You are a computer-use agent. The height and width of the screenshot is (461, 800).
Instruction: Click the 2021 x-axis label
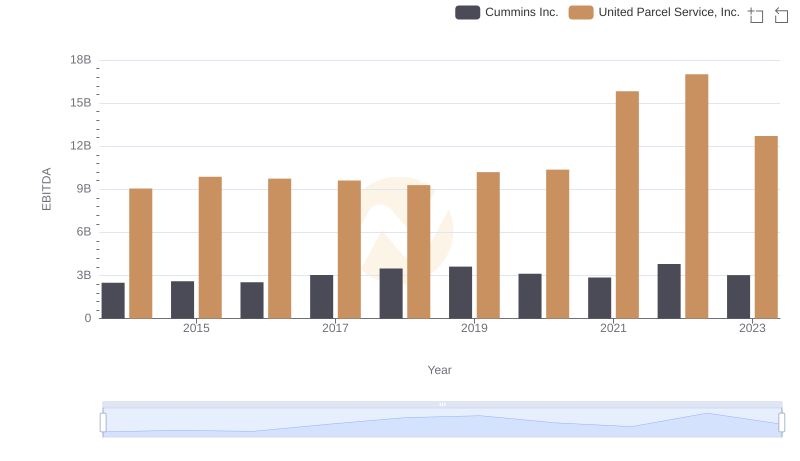tap(613, 328)
